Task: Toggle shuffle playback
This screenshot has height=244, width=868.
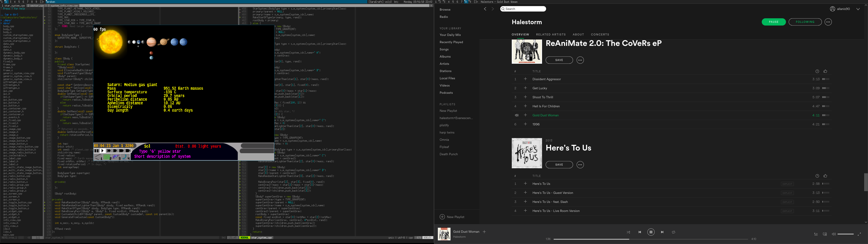Action: [x=628, y=232]
